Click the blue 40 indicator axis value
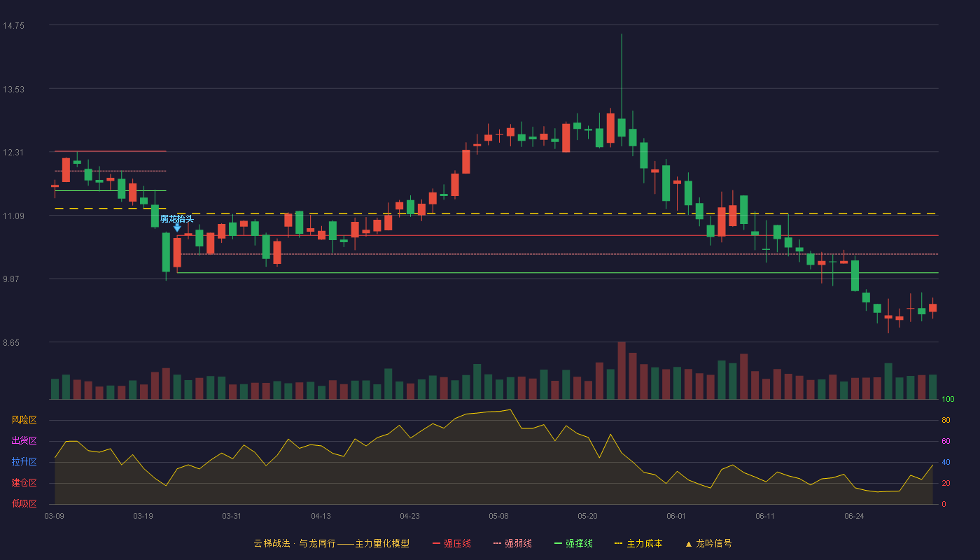This screenshot has width=980, height=560. tap(946, 462)
